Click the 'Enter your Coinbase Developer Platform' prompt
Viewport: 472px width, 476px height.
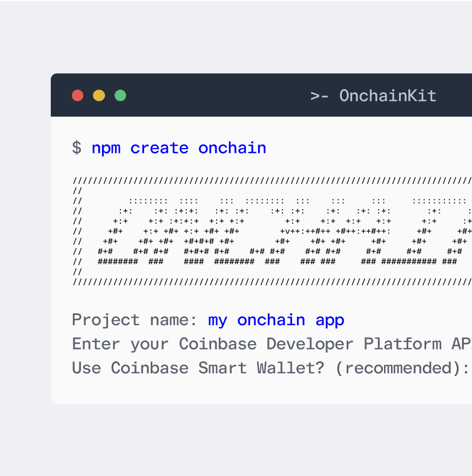[x=259, y=344]
